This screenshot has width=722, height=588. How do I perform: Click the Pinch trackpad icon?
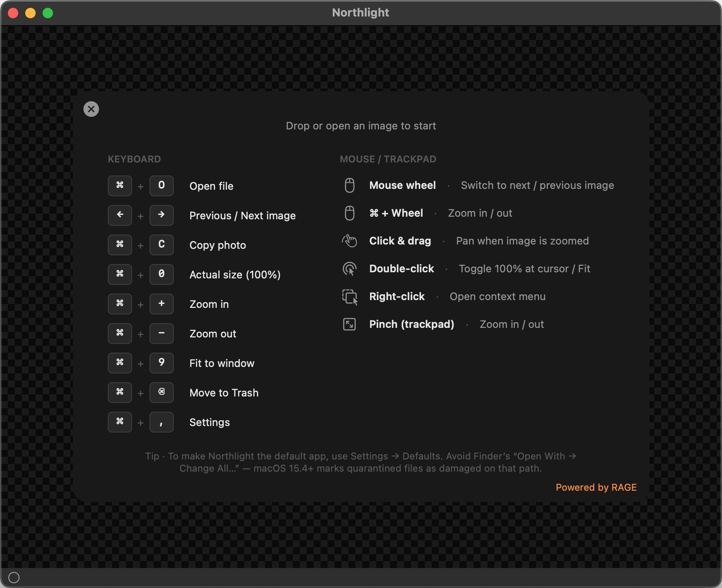tap(350, 324)
